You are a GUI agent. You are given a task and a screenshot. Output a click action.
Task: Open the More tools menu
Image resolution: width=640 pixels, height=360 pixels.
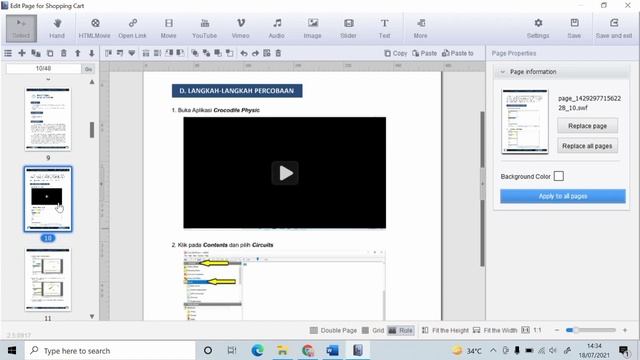(420, 28)
